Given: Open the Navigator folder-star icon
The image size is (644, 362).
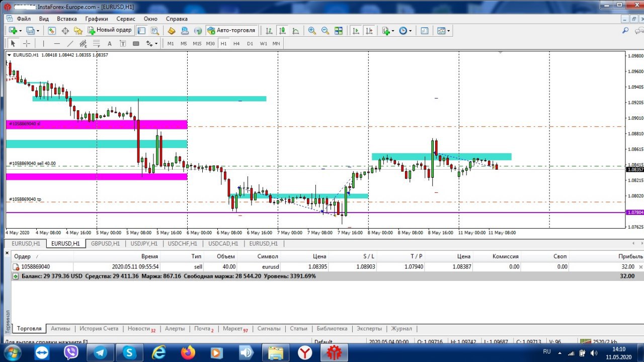Looking at the screenshot, I should (78, 30).
